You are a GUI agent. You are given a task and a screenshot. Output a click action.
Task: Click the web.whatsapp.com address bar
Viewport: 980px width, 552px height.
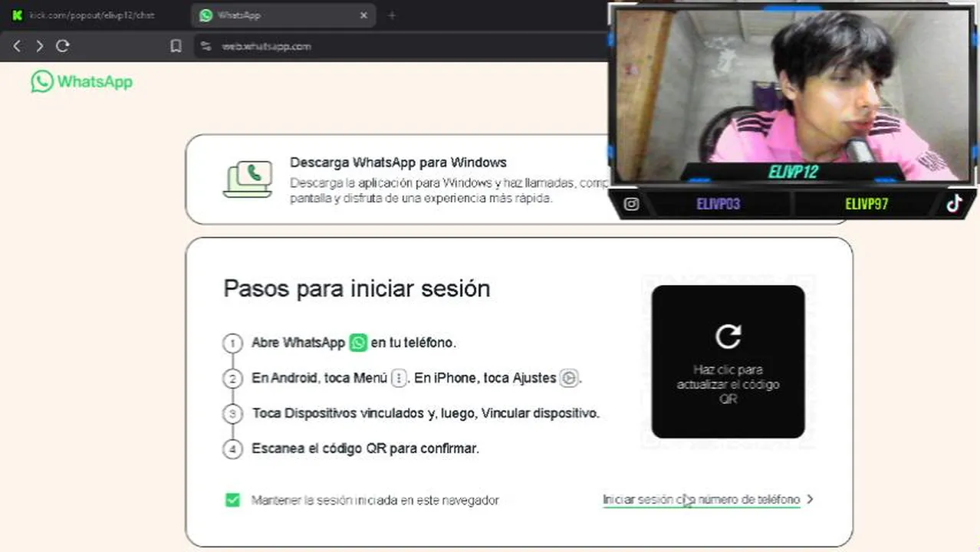point(399,46)
